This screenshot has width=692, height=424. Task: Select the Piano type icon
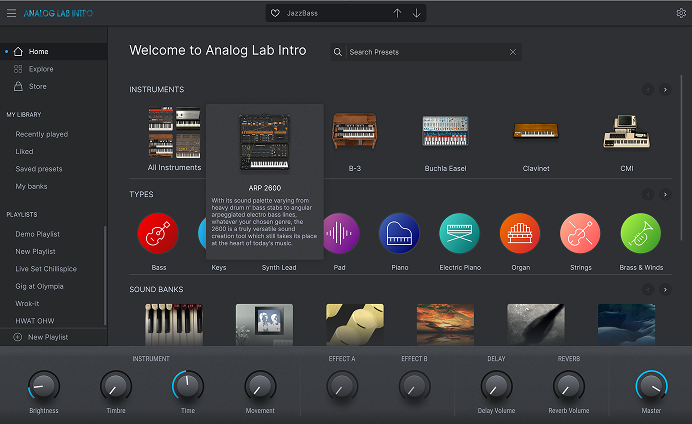(398, 234)
